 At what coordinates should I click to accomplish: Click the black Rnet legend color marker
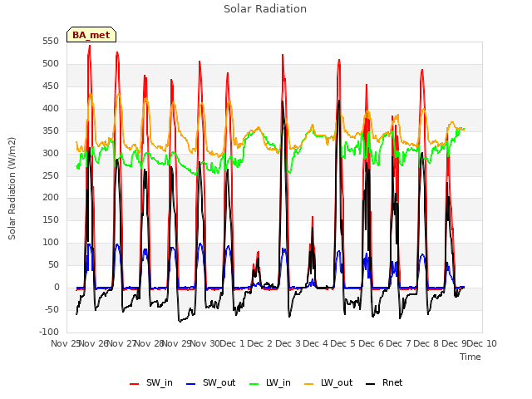click(370, 384)
